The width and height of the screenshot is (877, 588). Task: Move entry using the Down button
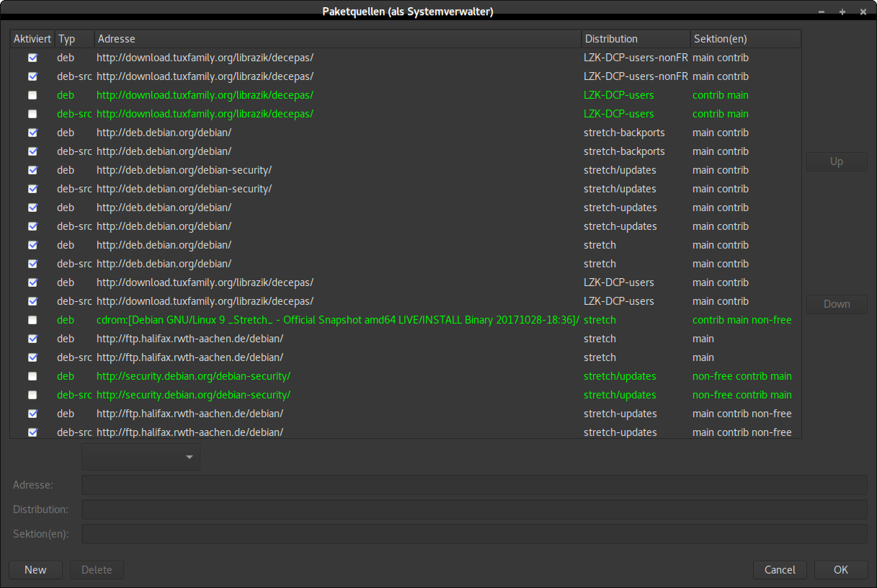[837, 304]
